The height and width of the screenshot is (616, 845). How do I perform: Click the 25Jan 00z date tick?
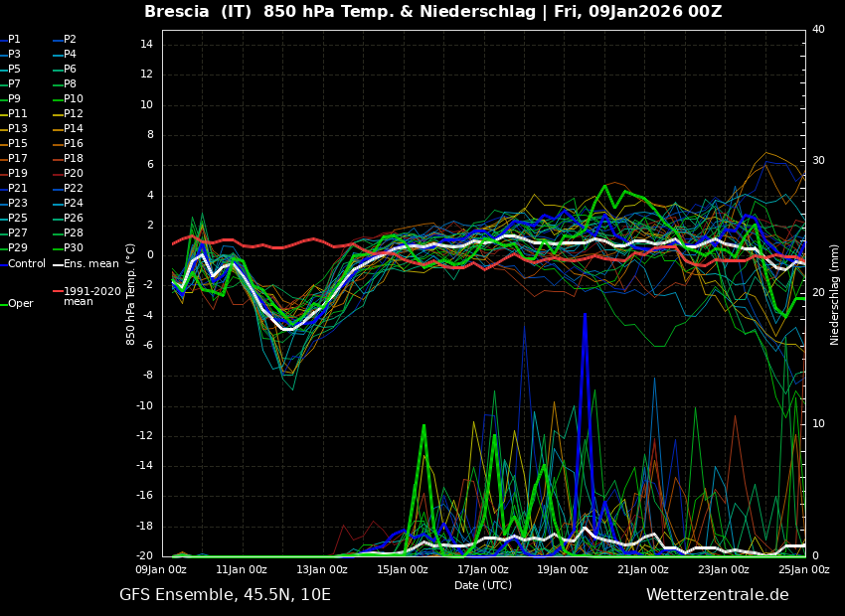click(x=803, y=570)
